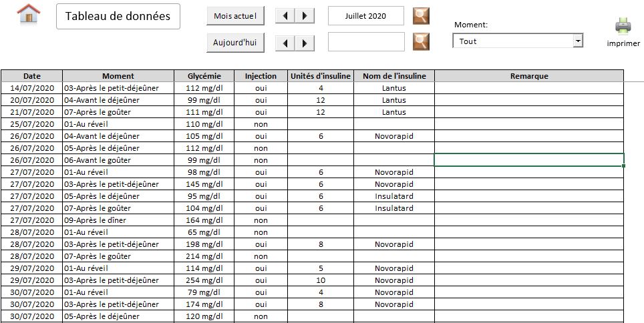Select the 145 mg/dl glycémie cell
This screenshot has height=323, width=644.
204,184
